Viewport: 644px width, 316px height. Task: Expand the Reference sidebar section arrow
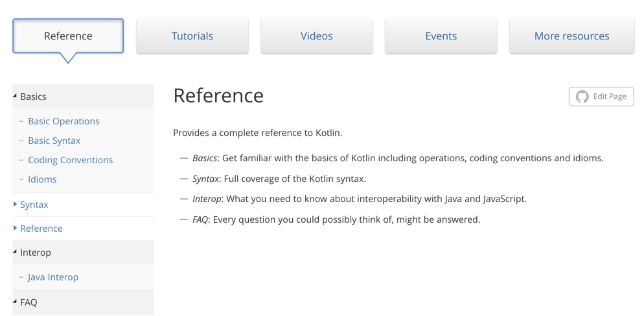click(x=15, y=228)
